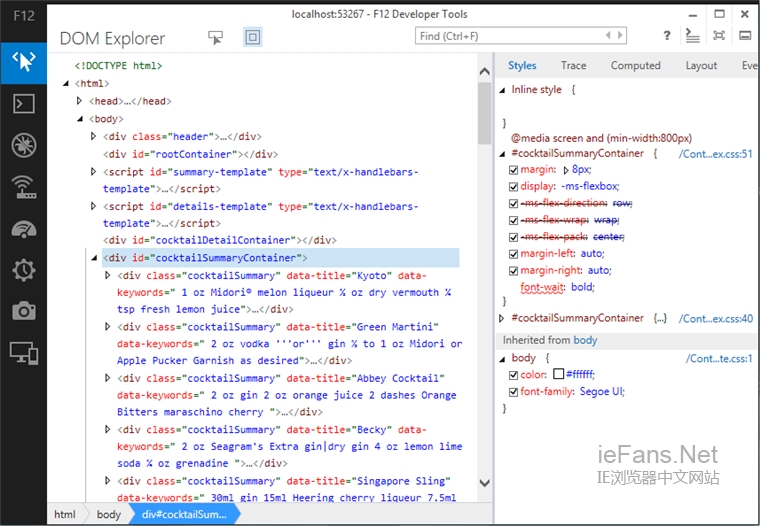760x526 pixels.
Task: Click the dock developer tools icon
Action: 745,35
